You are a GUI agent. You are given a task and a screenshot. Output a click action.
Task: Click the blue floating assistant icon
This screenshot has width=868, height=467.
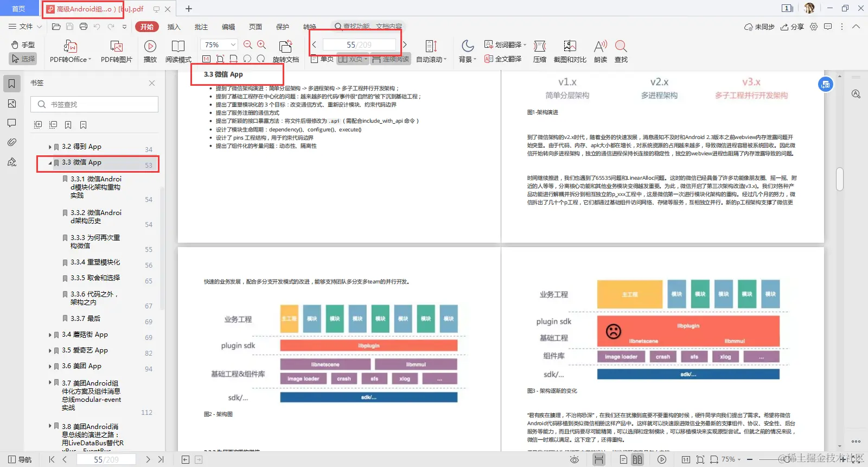point(826,84)
